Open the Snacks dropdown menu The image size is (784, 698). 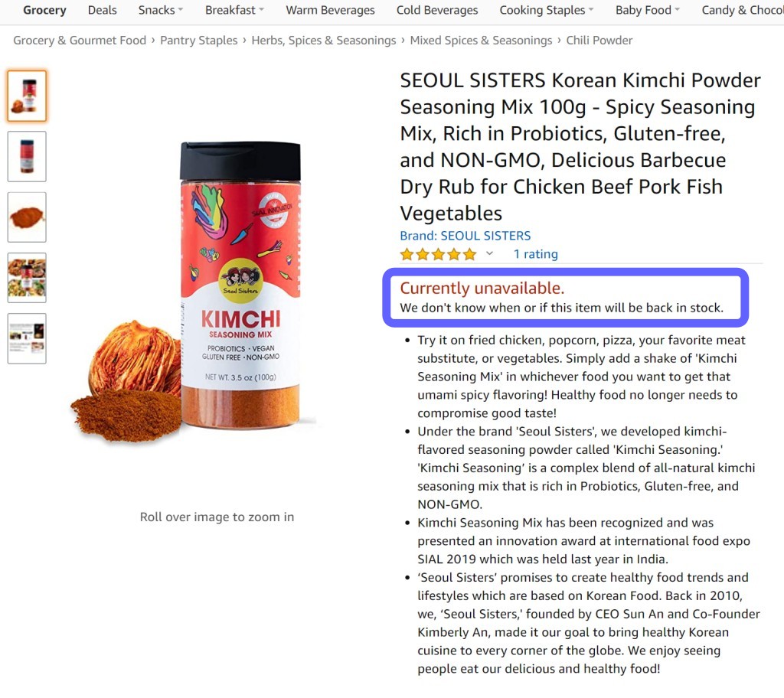click(x=161, y=10)
